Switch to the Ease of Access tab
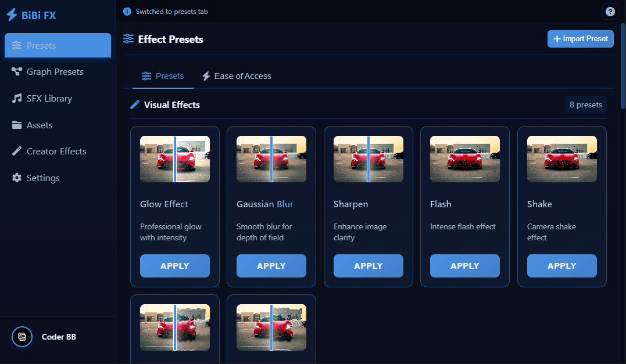Screen dimensions: 626x364 [x=237, y=76]
